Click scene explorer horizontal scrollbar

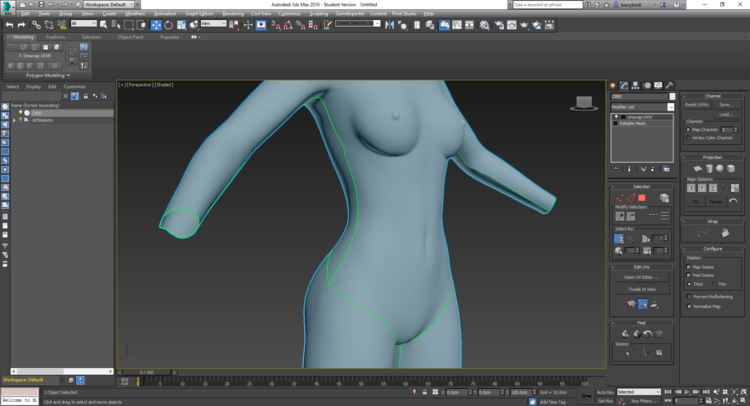click(x=62, y=371)
